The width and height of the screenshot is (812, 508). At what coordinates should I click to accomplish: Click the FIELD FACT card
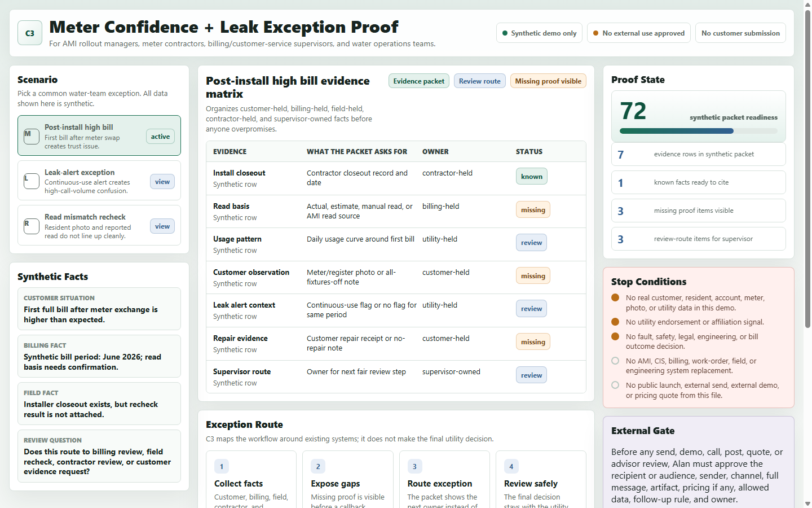coord(99,404)
